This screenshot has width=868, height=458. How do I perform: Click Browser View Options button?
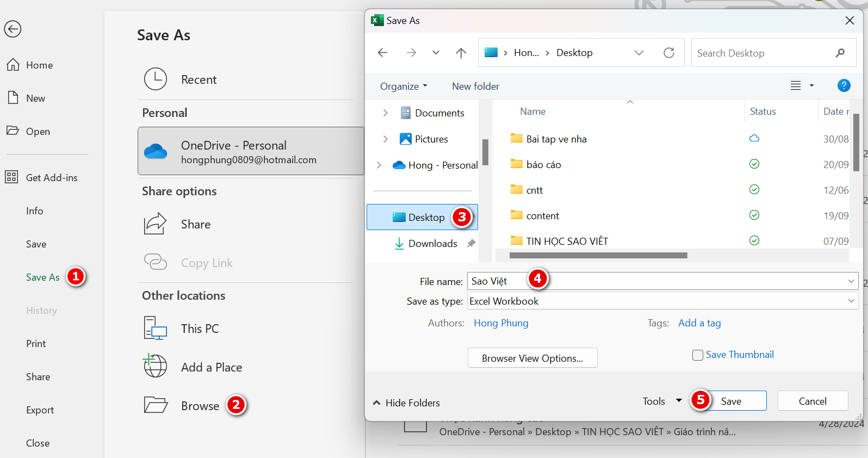[x=532, y=358]
